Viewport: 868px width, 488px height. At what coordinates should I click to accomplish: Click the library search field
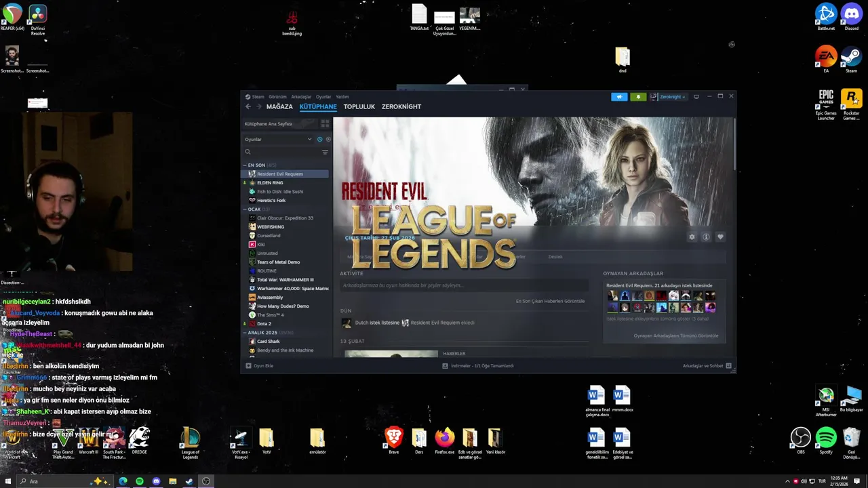(281, 152)
